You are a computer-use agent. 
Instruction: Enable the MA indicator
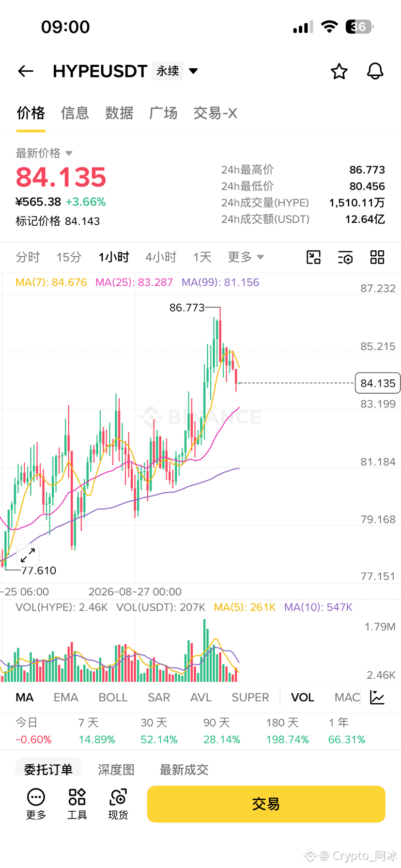point(25,697)
